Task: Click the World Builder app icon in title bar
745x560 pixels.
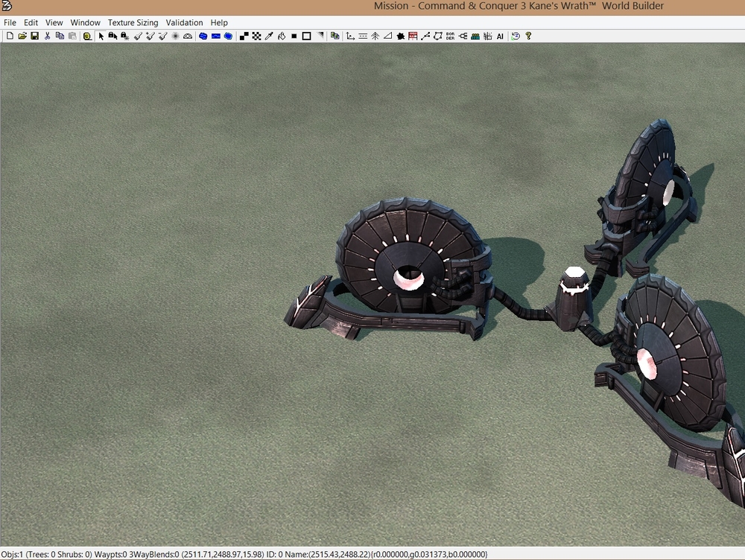Action: point(7,6)
